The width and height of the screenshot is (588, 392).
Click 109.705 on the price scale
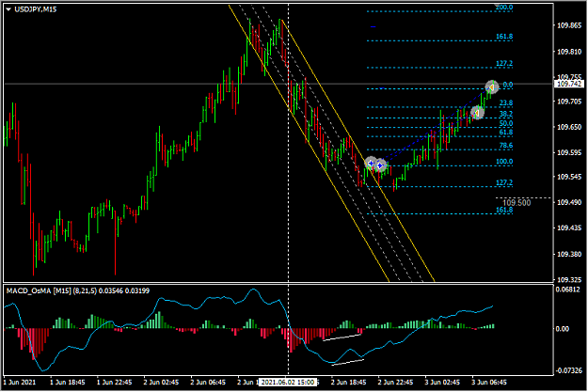pos(569,102)
